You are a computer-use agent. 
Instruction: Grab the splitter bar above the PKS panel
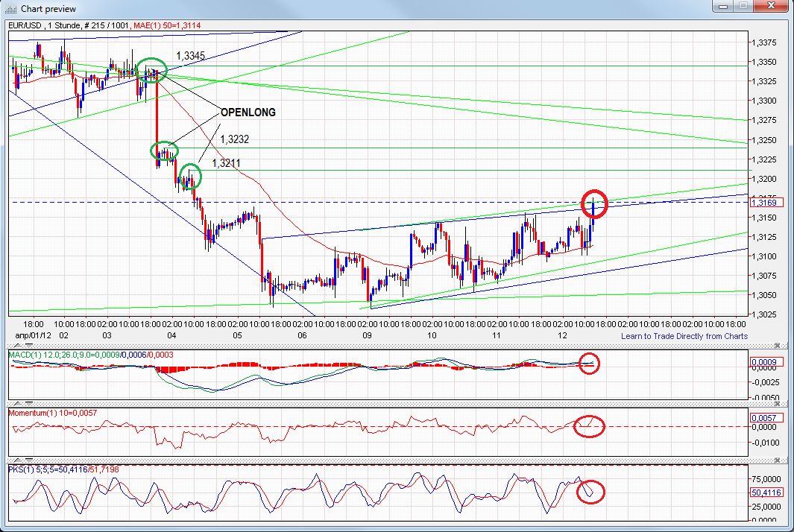(397, 460)
